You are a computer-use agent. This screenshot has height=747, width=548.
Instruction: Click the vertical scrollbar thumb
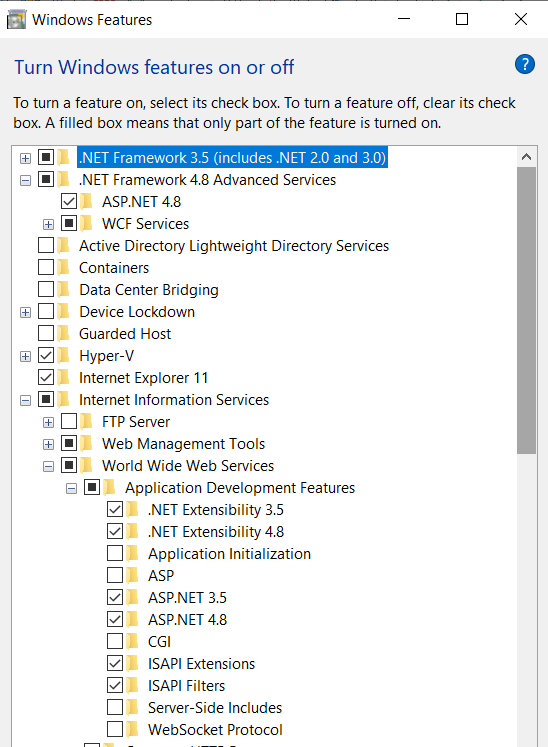527,310
